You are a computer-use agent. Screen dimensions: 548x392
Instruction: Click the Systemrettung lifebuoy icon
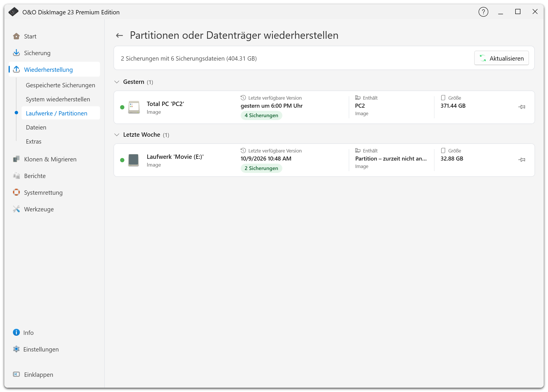point(16,192)
